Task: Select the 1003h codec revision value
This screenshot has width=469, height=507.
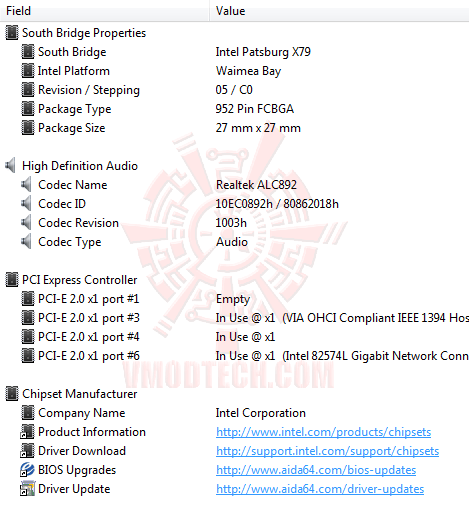Action: tap(231, 223)
